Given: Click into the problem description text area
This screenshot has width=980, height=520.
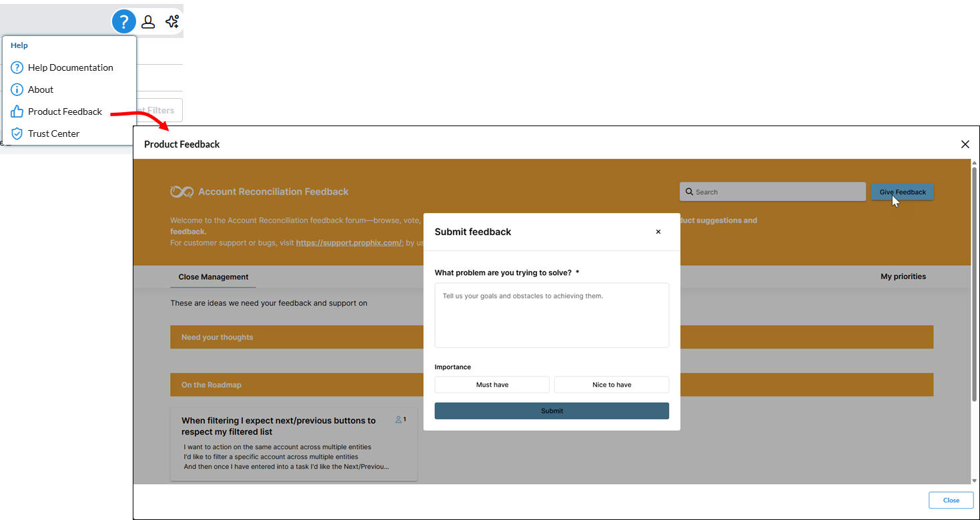Looking at the screenshot, I should pos(551,315).
